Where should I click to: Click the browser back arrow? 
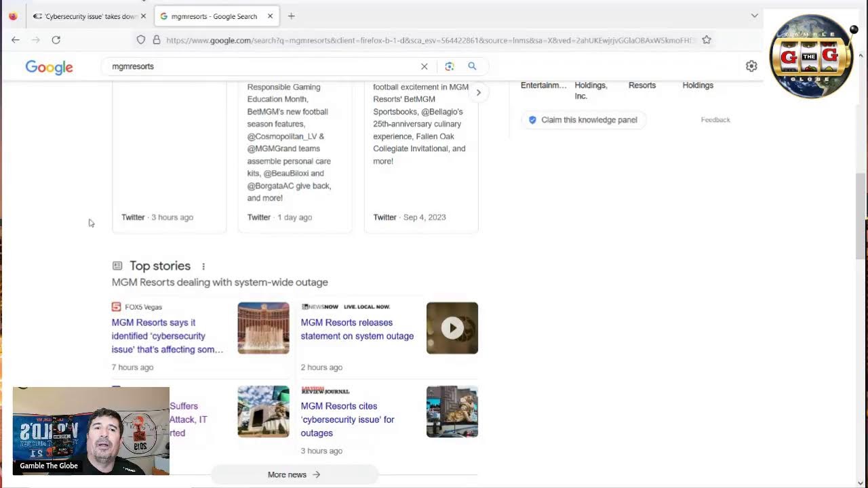(16, 40)
